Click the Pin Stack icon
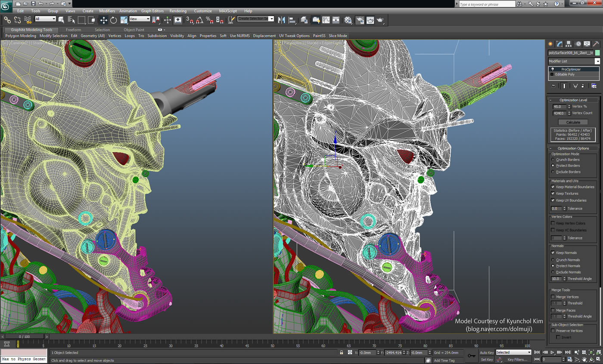This screenshot has height=364, width=603. [x=553, y=86]
